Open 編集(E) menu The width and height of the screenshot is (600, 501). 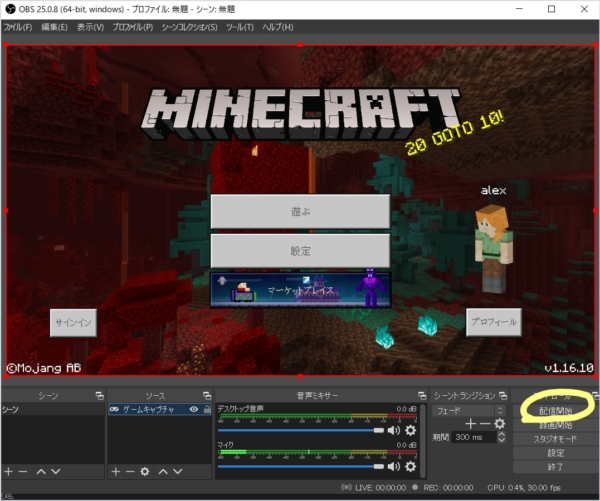[x=54, y=27]
